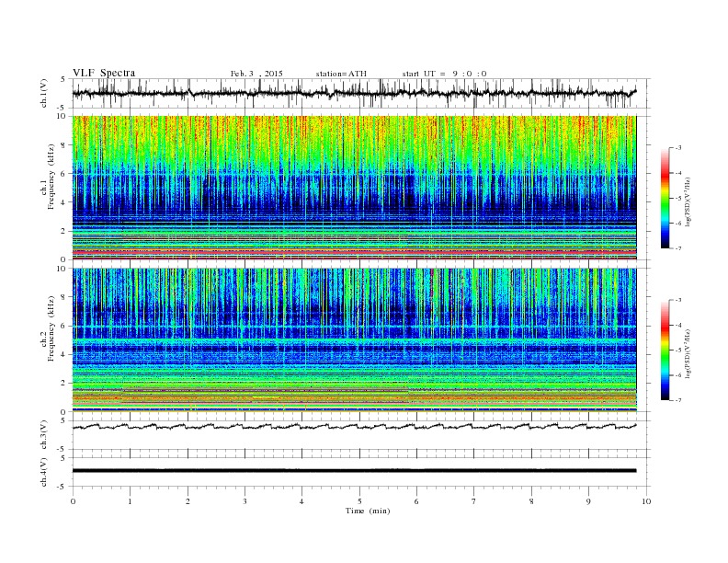Image resolution: width=728 pixels, height=563 pixels.
Task: Click the ch.2 spectrogram color scale bar
Action: 665,350
